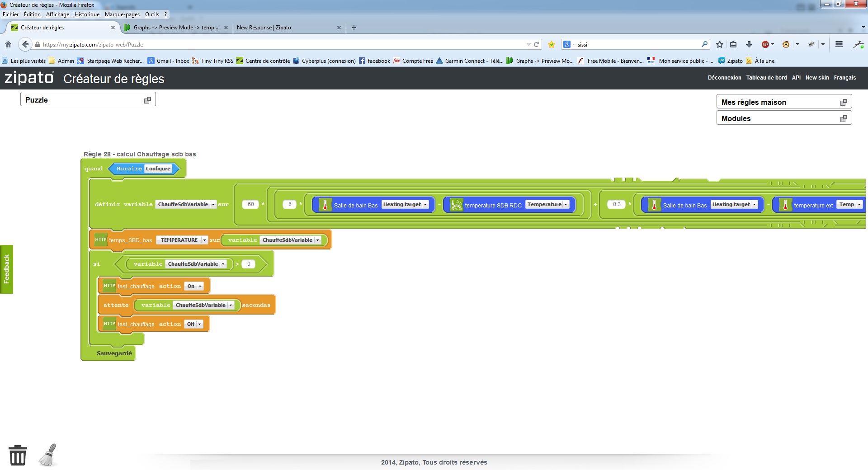Click the broom clean-up icon

(48, 455)
